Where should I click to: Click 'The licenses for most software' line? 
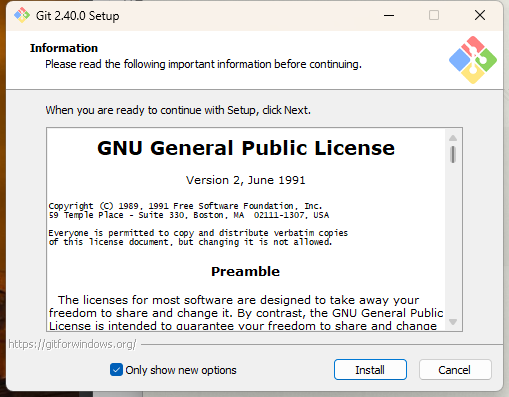click(x=239, y=300)
